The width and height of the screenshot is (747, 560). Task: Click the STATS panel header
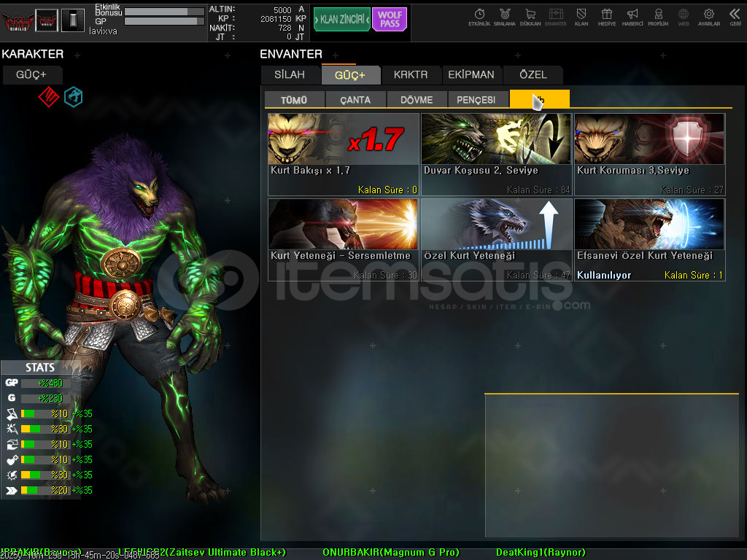pyautogui.click(x=40, y=367)
